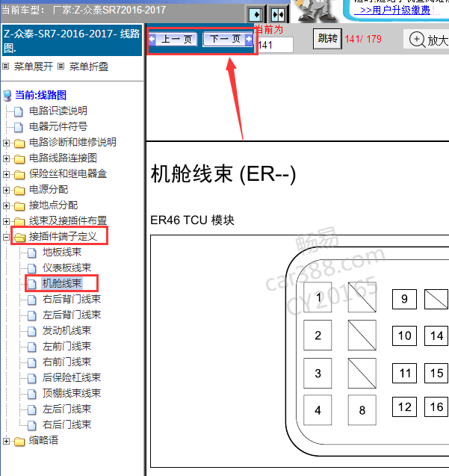
Task: Expand the 线束及接插件布置 folder
Action: point(6,221)
